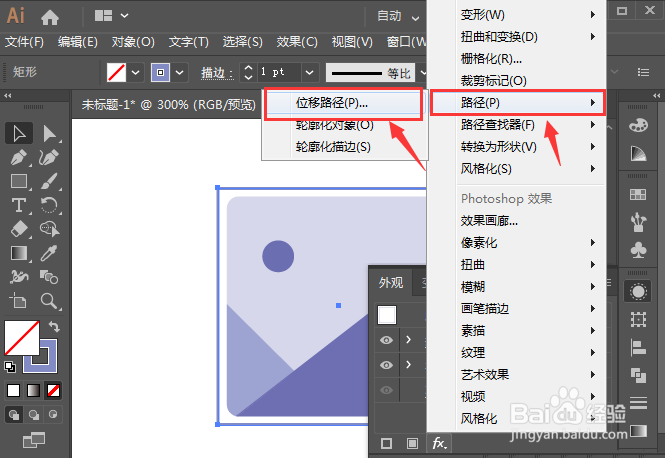Select the Rotate tool

[x=50, y=206]
